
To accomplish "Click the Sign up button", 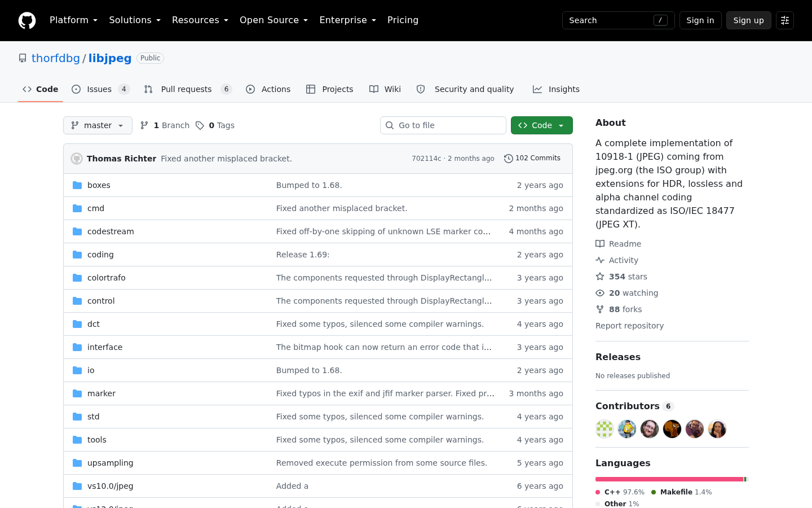I will [749, 20].
